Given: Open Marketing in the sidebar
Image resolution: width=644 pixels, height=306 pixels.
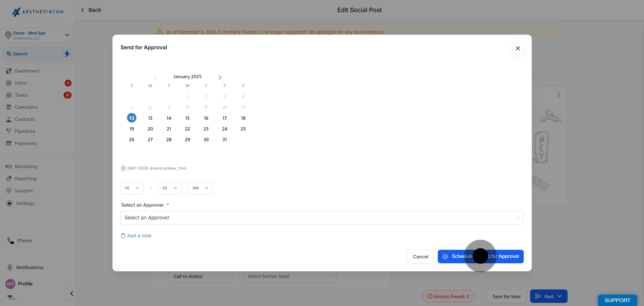Looking at the screenshot, I should [26, 166].
